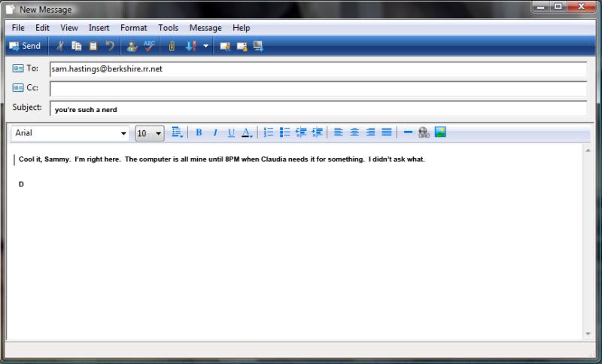Viewport: 602px width, 364px height.
Task: Undo the last action
Action: click(110, 46)
